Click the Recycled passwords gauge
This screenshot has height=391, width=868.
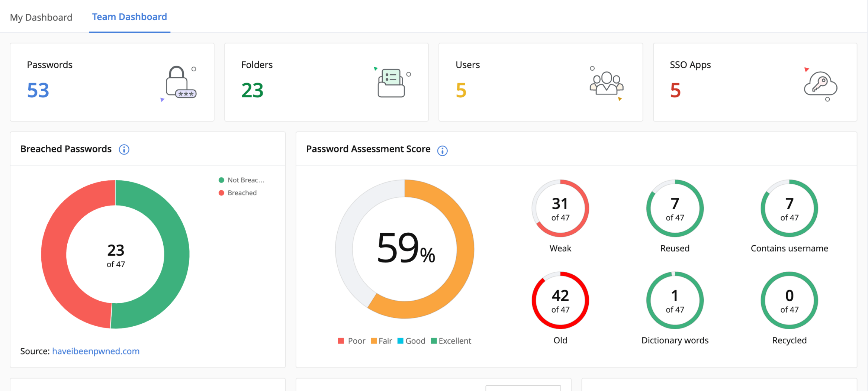coord(789,300)
